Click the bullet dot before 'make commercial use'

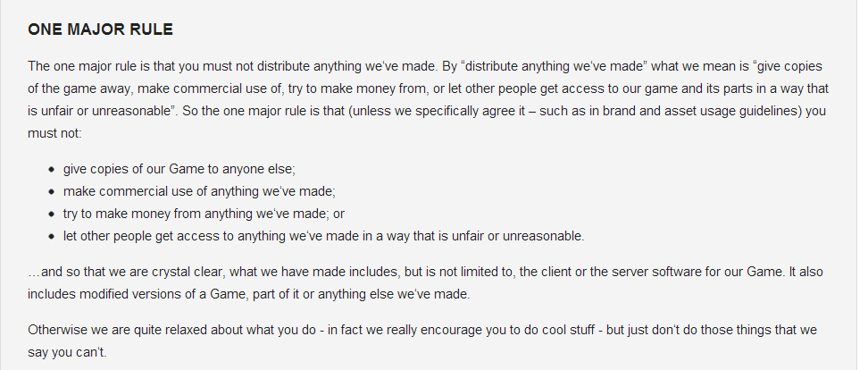52,191
